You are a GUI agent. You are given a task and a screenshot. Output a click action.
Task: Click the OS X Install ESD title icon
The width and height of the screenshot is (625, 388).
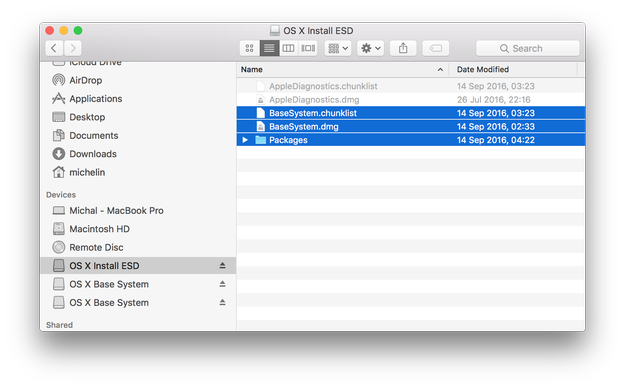point(275,31)
